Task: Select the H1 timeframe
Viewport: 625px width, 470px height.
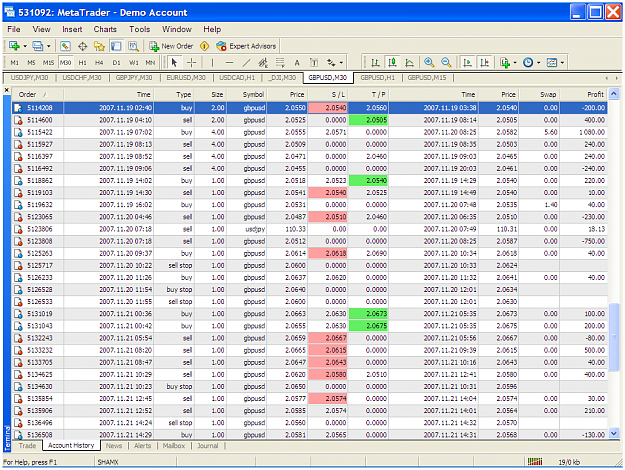Action: click(x=83, y=63)
